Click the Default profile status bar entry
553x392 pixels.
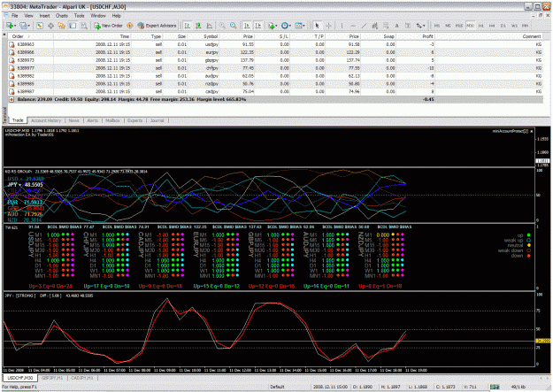(x=277, y=387)
